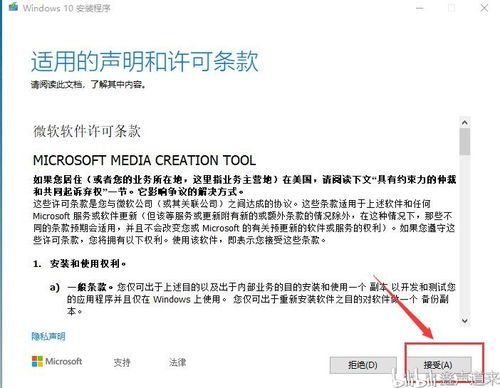
Task: Open the 隐私声明 privacy statement link
Action: (48, 336)
